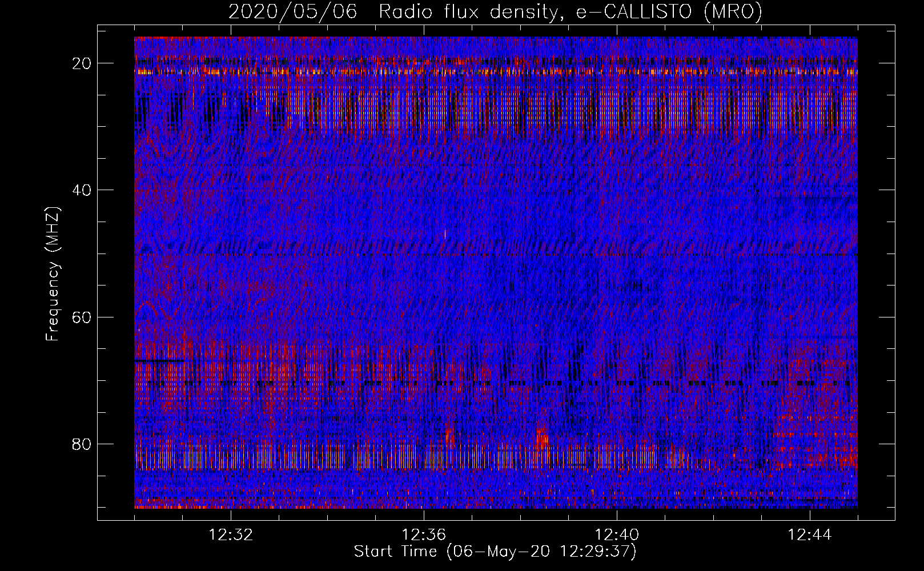Click the time axis label '12:40'

[x=617, y=535]
